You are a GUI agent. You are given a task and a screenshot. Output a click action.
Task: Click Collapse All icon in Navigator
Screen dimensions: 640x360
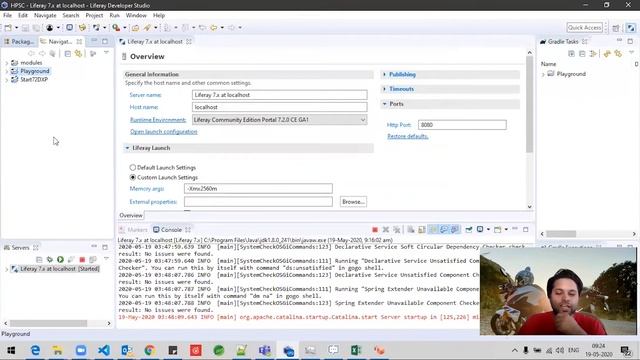point(68,53)
